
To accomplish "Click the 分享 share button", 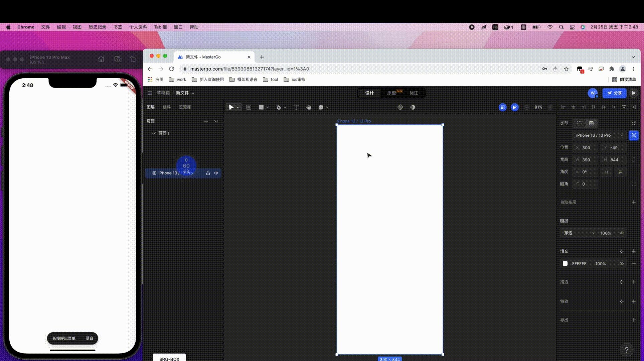I will [x=614, y=93].
